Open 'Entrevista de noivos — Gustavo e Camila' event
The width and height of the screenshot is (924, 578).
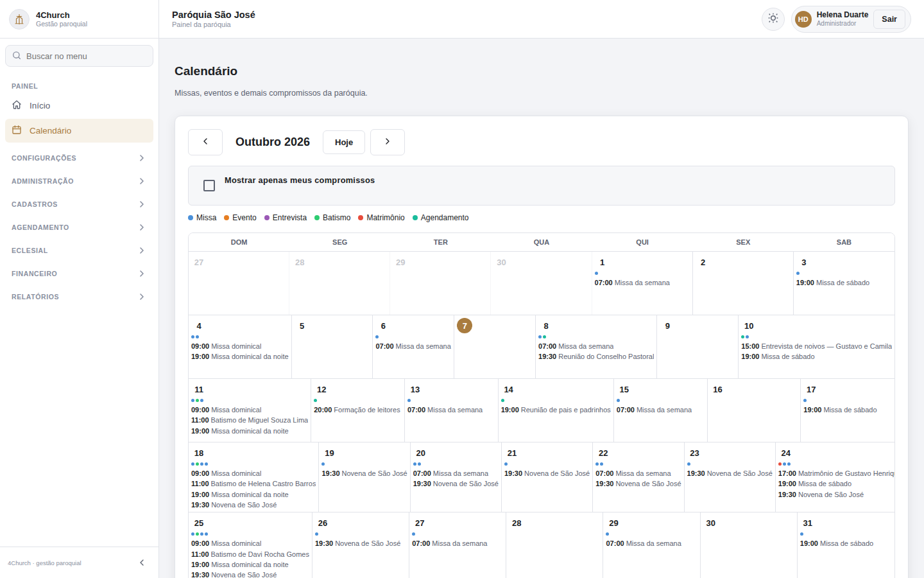coord(816,346)
